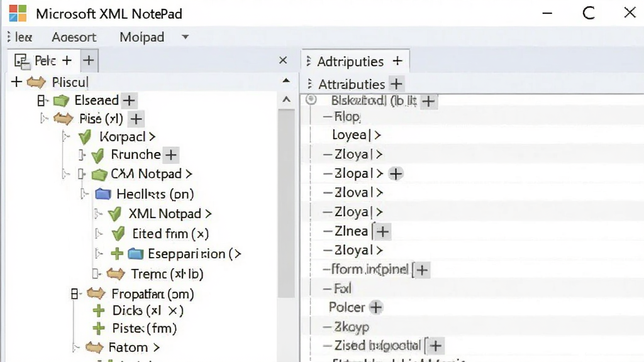Open the Moipad menu

coord(142,37)
